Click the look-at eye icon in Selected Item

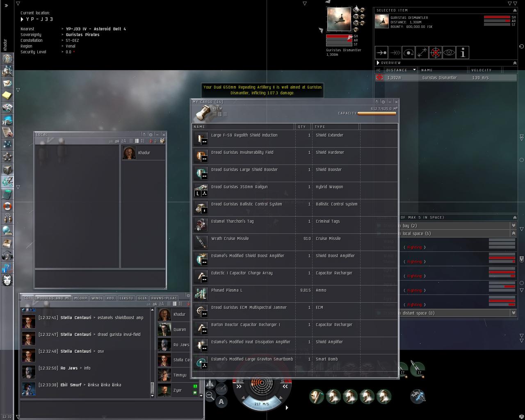449,52
